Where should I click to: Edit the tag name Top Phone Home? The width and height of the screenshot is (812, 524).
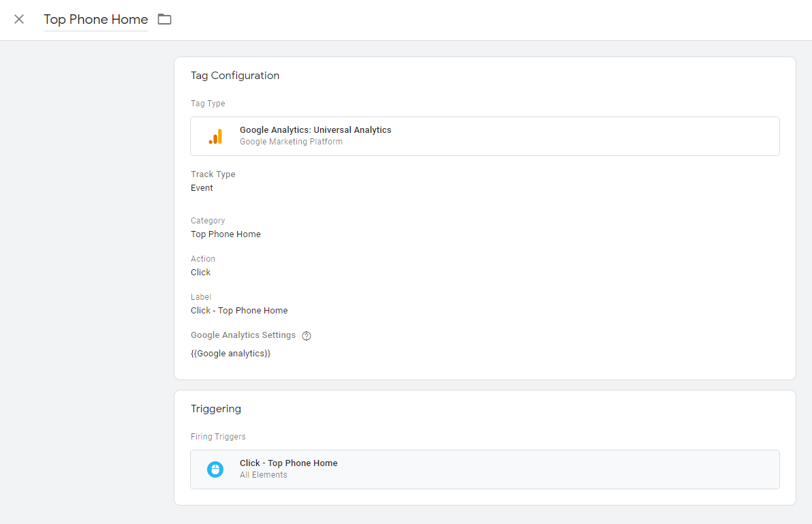(96, 20)
